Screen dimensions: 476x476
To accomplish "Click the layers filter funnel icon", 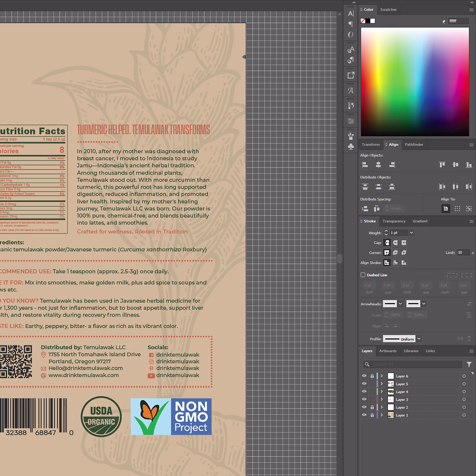I will (x=469, y=364).
